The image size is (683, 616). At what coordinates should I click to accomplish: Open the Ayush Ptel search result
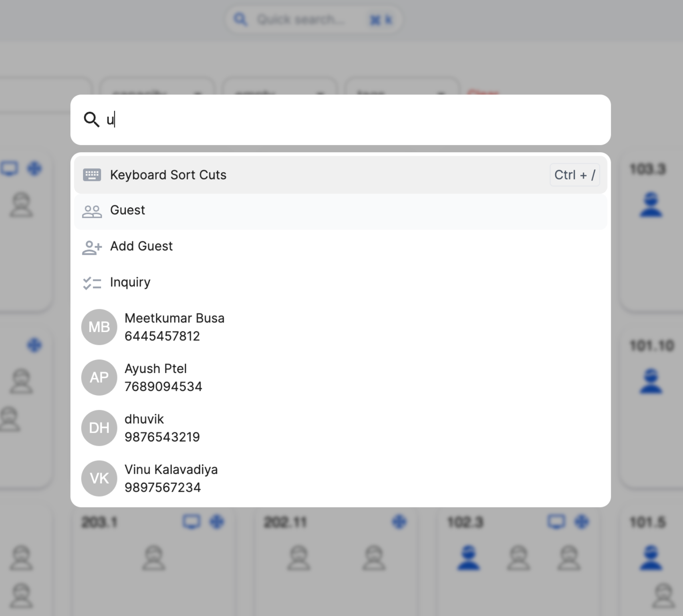click(x=163, y=377)
